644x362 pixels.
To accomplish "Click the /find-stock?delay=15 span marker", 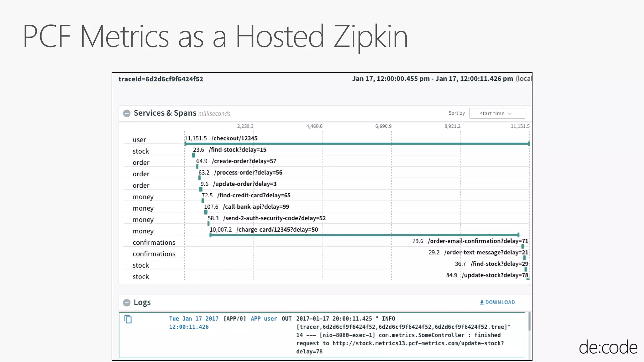I will coord(193,155).
